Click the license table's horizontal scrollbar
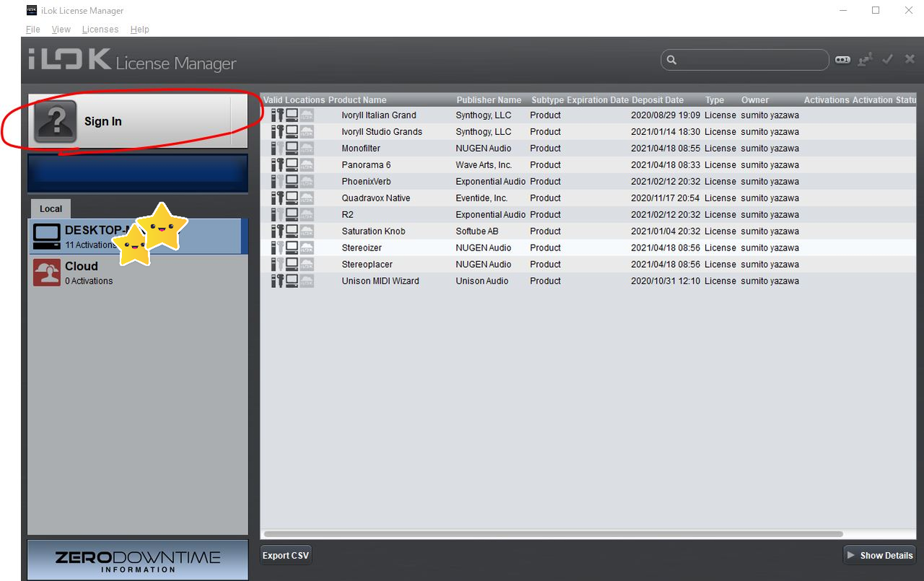 (x=553, y=534)
